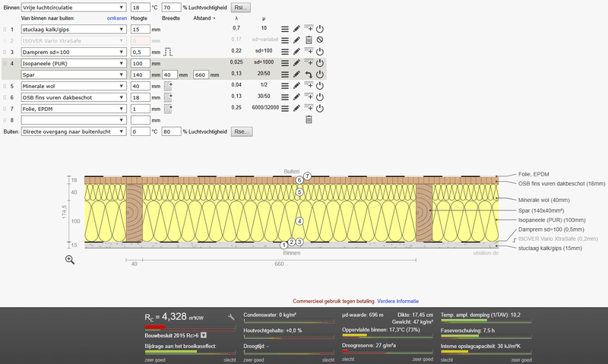This screenshot has height=364, width=608.
Task: Click the foil pattern icon beside Damprem height
Action: (168, 52)
